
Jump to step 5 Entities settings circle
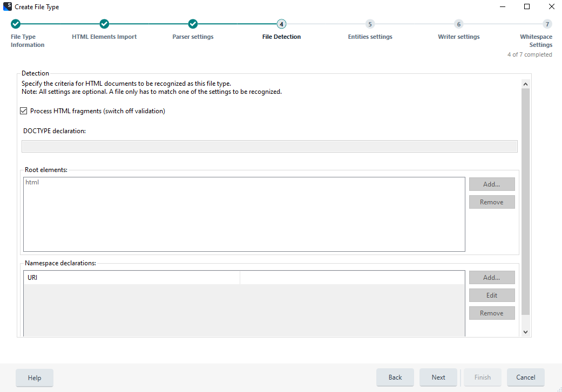(x=370, y=24)
